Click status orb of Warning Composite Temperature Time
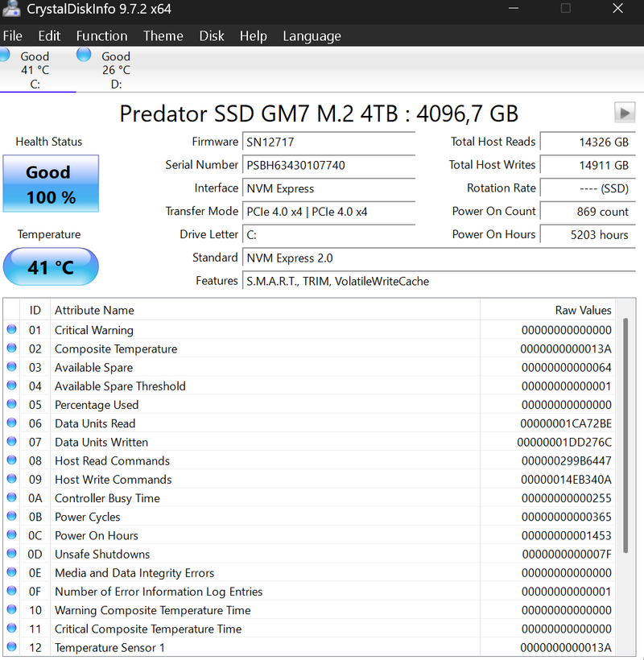Screen dimensions: 644x660 pos(12,609)
